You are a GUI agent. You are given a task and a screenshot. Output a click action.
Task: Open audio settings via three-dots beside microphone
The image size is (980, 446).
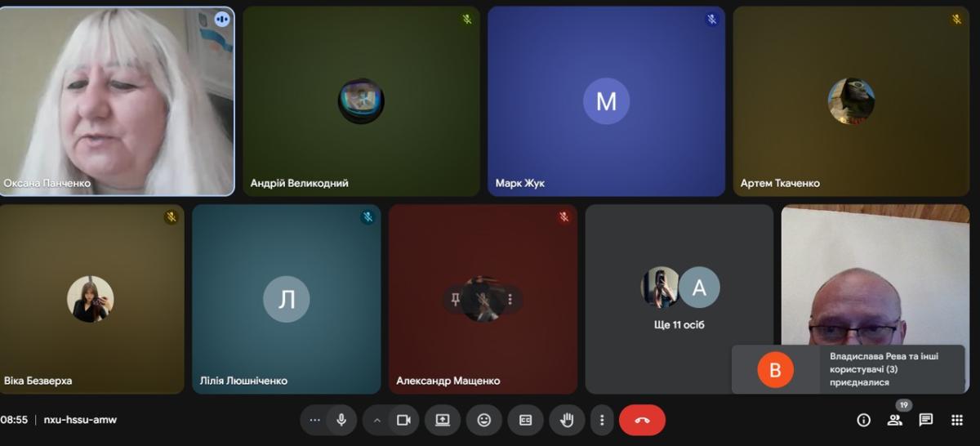coord(314,420)
